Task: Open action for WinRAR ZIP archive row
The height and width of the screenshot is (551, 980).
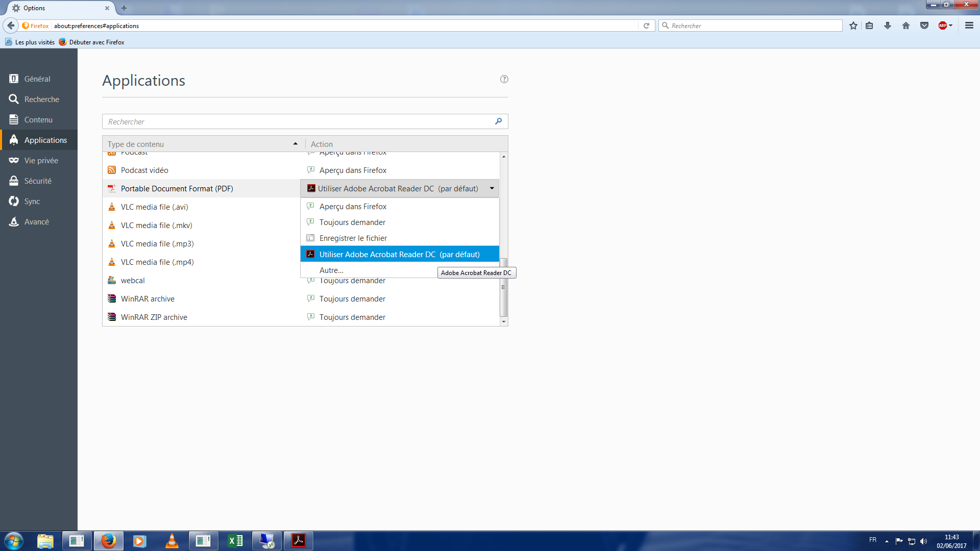Action: (x=400, y=317)
